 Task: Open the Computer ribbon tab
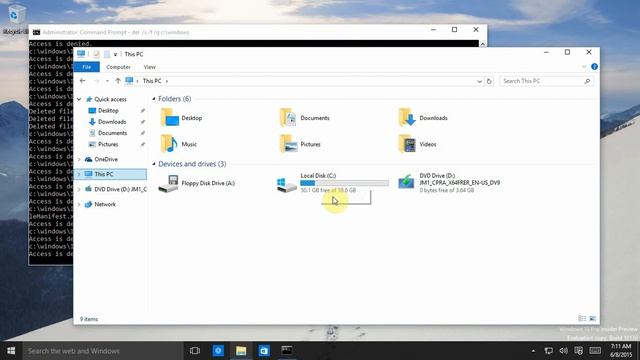(118, 67)
